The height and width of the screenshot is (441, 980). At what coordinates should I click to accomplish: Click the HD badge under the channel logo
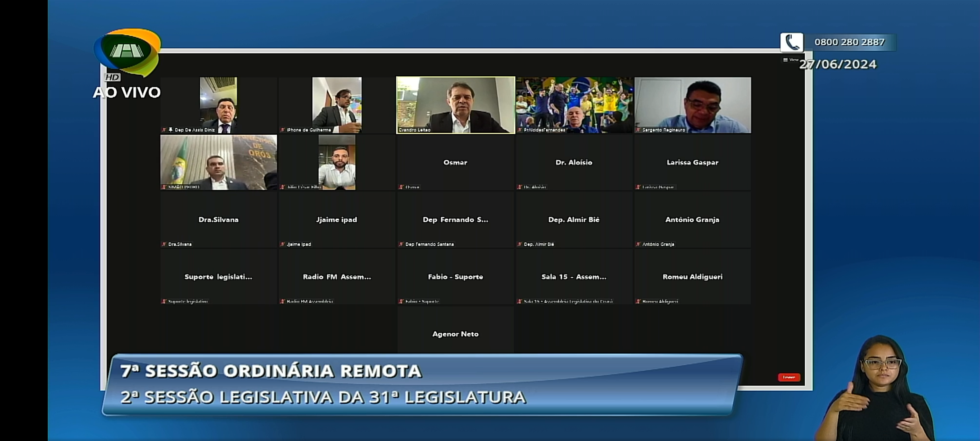pyautogui.click(x=112, y=77)
